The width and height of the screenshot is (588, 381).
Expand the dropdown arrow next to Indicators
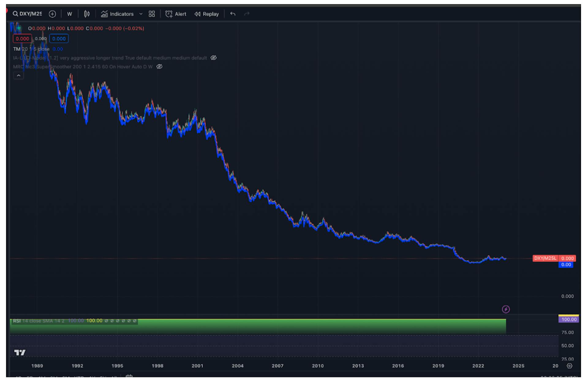(x=141, y=14)
